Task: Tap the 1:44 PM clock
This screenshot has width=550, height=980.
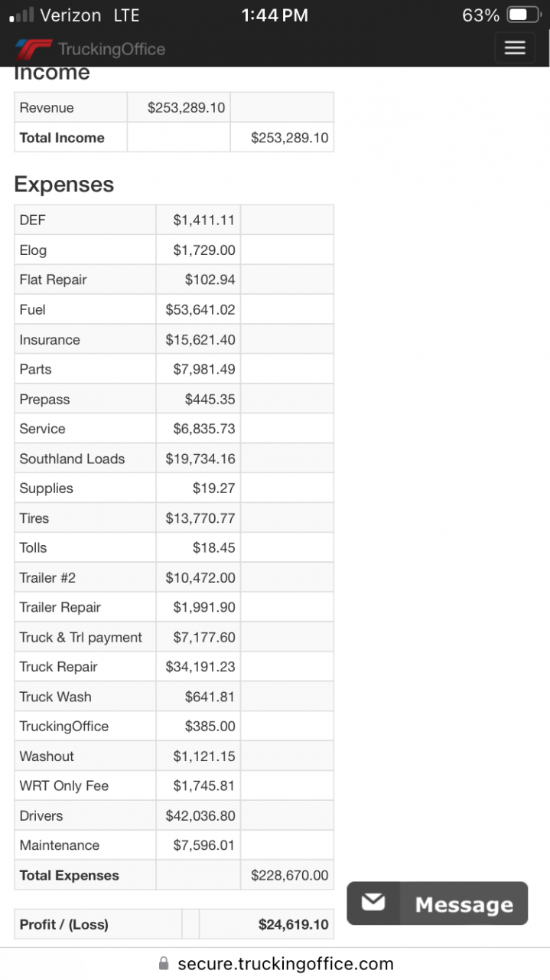Action: [x=275, y=15]
